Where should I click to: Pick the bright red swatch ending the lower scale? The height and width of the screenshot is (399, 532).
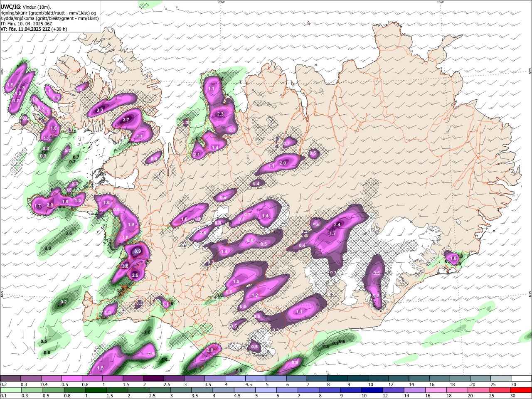(521, 390)
